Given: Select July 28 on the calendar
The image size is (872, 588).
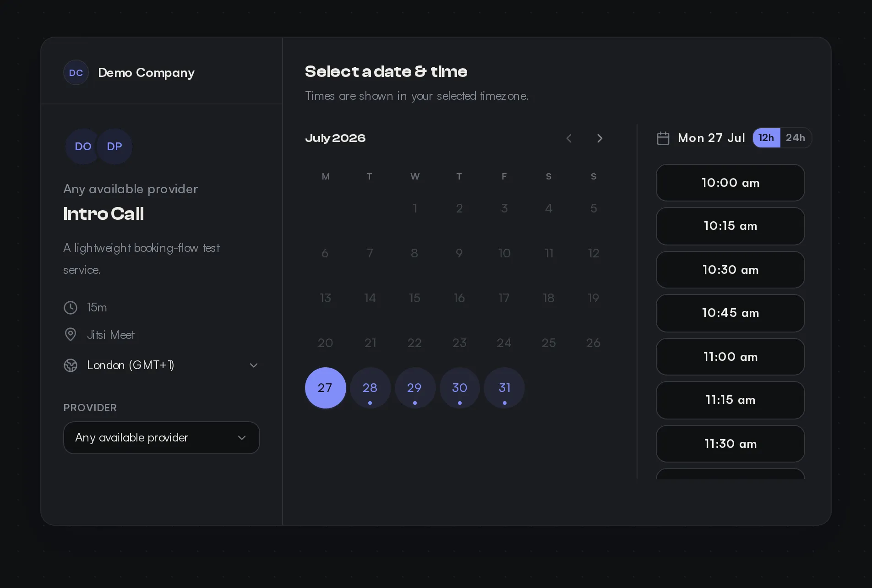Looking at the screenshot, I should tap(370, 388).
